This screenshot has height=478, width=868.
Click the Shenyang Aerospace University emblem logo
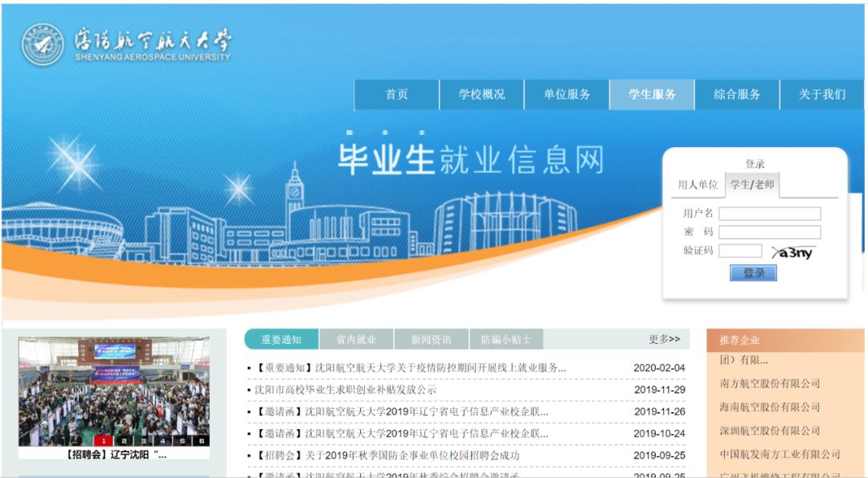[x=43, y=44]
